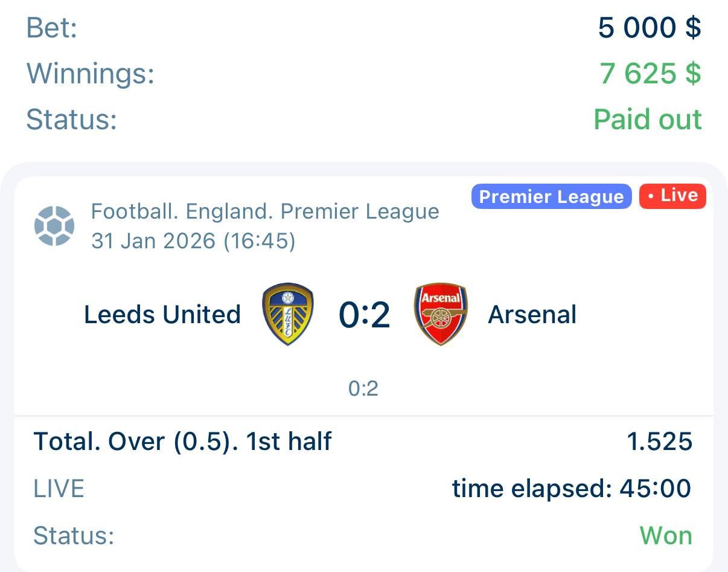The image size is (728, 572).
Task: Click the green Paid out status
Action: tap(648, 119)
